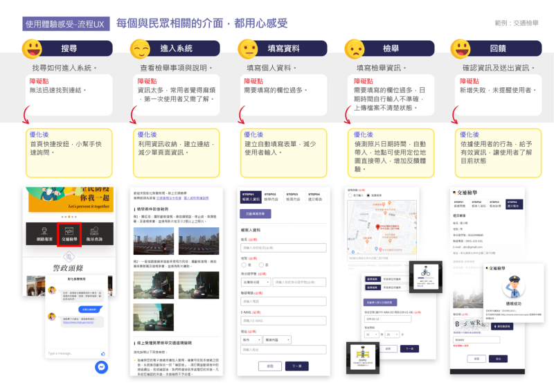Select the highlighted STEP04 tab in the 回饋 mockup

514,204
